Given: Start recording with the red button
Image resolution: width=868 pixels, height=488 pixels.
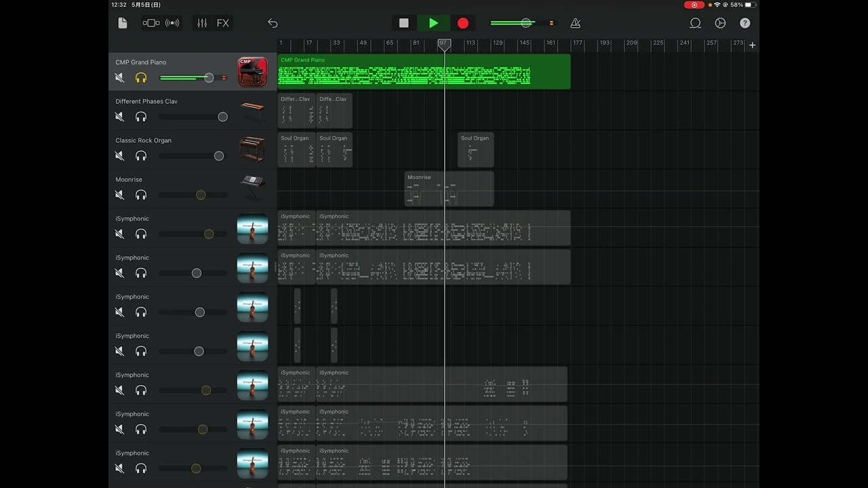Looking at the screenshot, I should pos(462,23).
